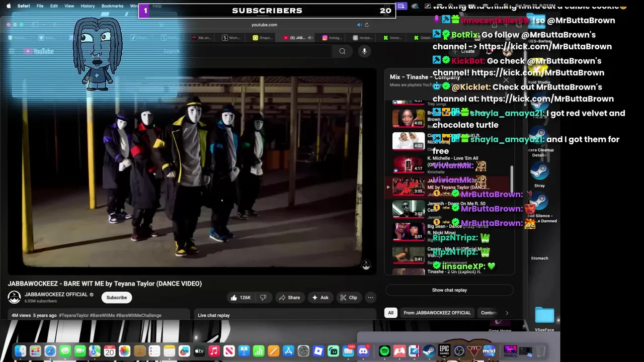Toggle miniplayer icon at video corner
Viewport: 644px width, 362px height.
tap(366, 265)
